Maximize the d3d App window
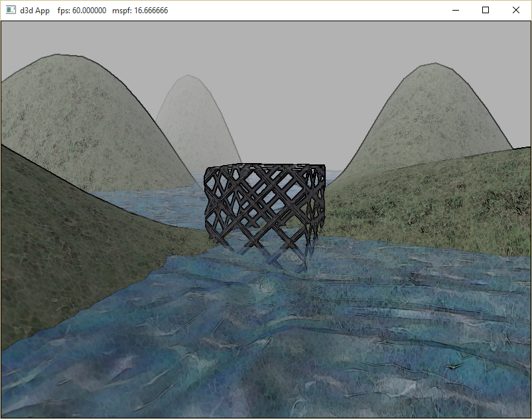Image resolution: width=532 pixels, height=419 pixels. (486, 10)
